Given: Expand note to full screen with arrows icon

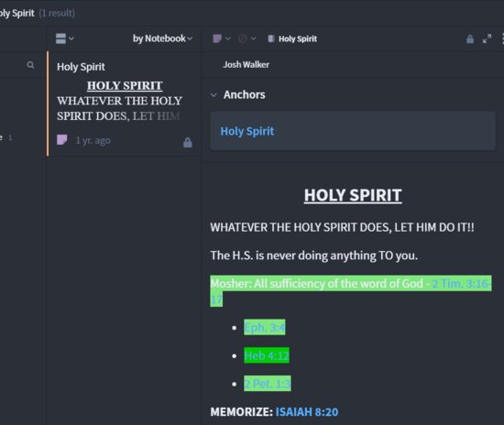Looking at the screenshot, I should coord(487,38).
